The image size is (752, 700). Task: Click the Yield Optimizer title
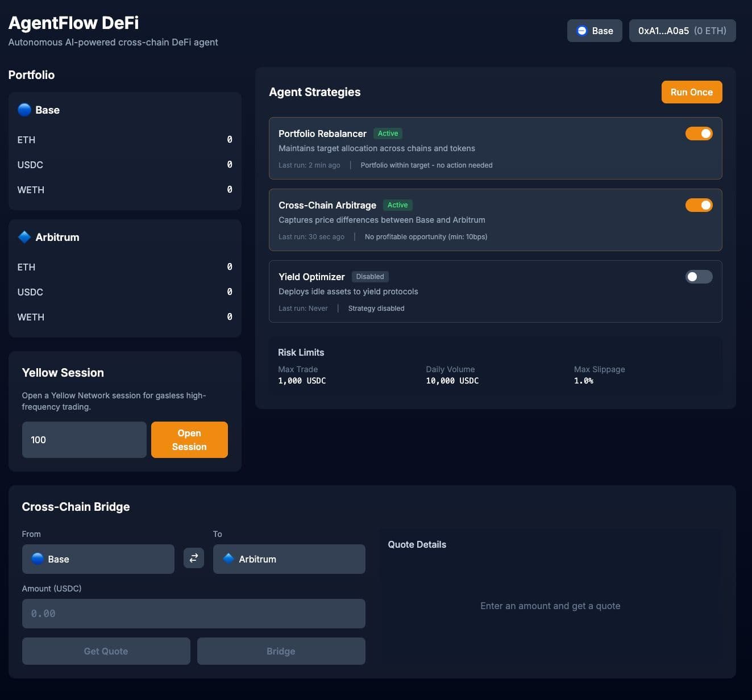(x=311, y=277)
